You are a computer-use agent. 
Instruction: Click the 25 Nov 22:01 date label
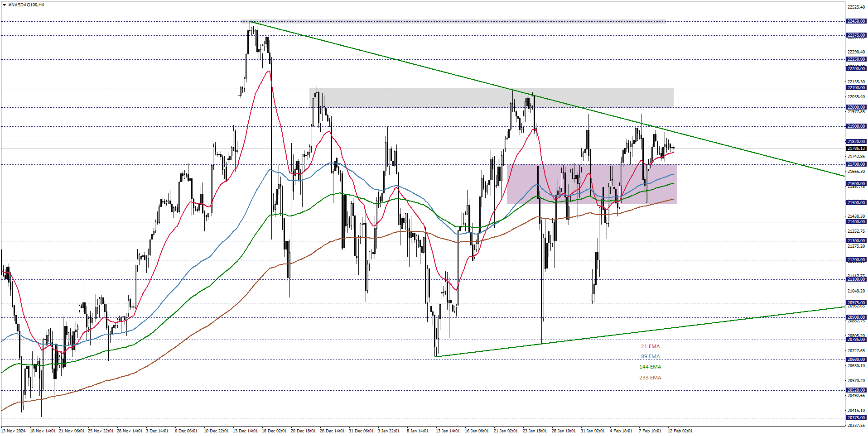coord(101,431)
